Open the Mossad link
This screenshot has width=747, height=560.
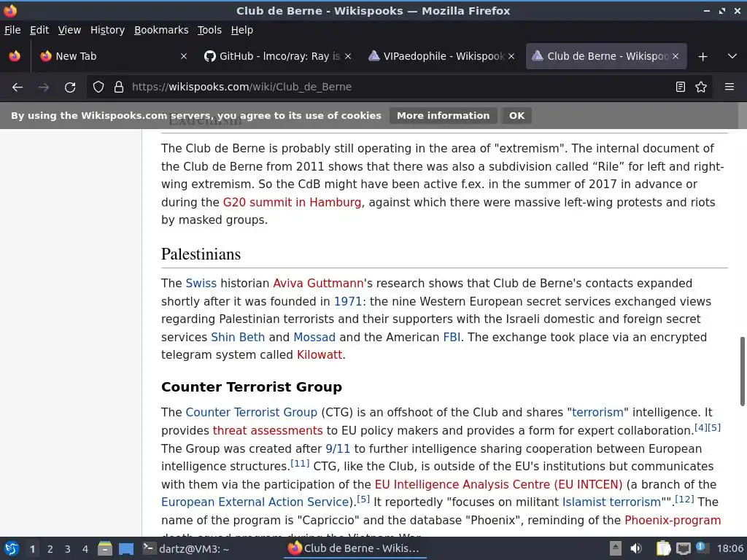point(314,337)
